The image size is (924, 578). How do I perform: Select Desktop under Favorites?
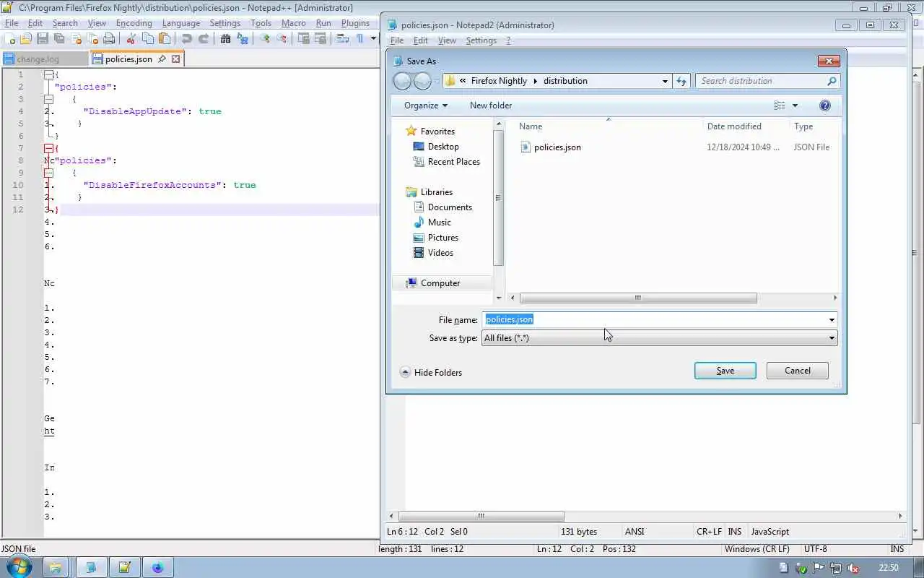(x=436, y=147)
